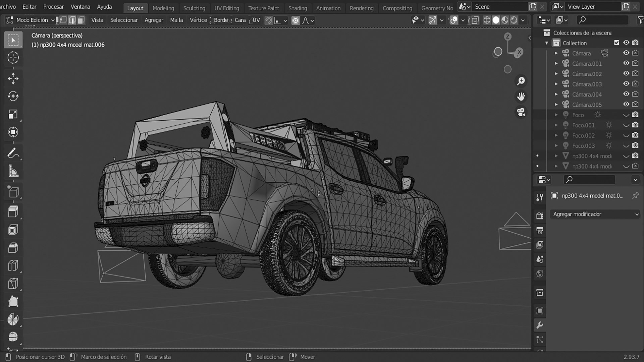This screenshot has height=362, width=644.
Task: Switch to the Shading workspace tab
Action: tap(298, 8)
